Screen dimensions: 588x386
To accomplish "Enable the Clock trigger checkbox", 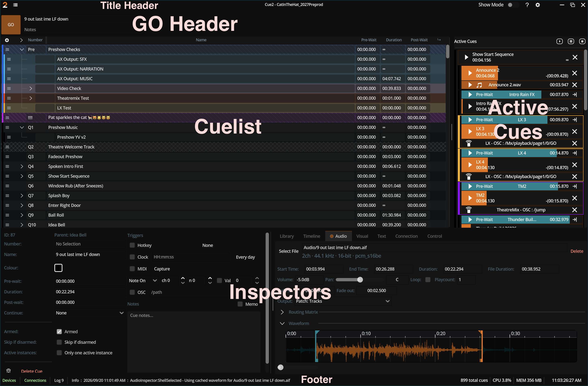I will pos(132,257).
